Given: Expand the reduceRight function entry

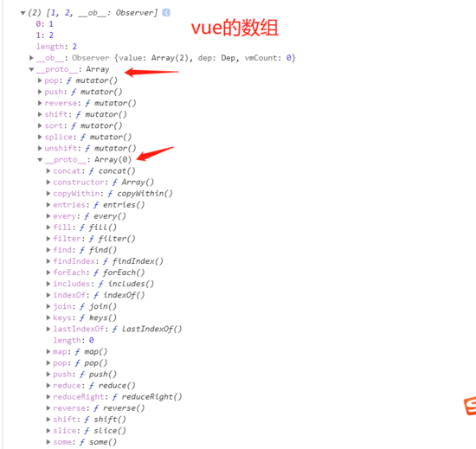Looking at the screenshot, I should click(x=48, y=396).
